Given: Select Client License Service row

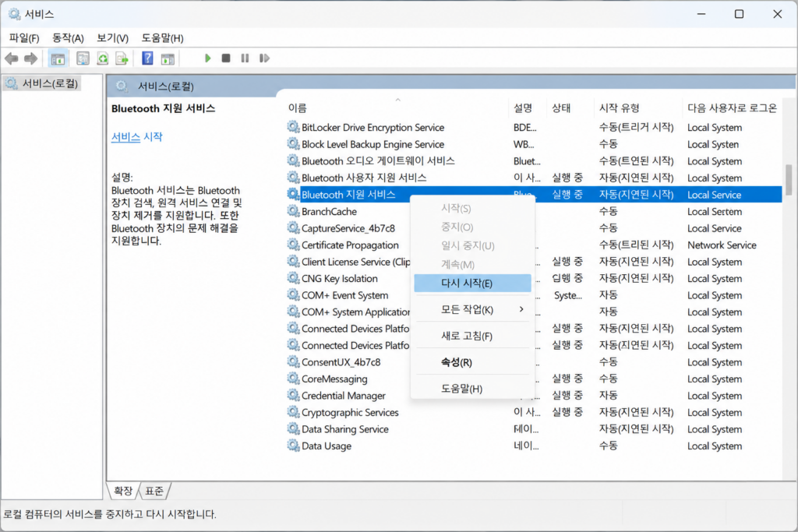Looking at the screenshot, I should [x=534, y=262].
